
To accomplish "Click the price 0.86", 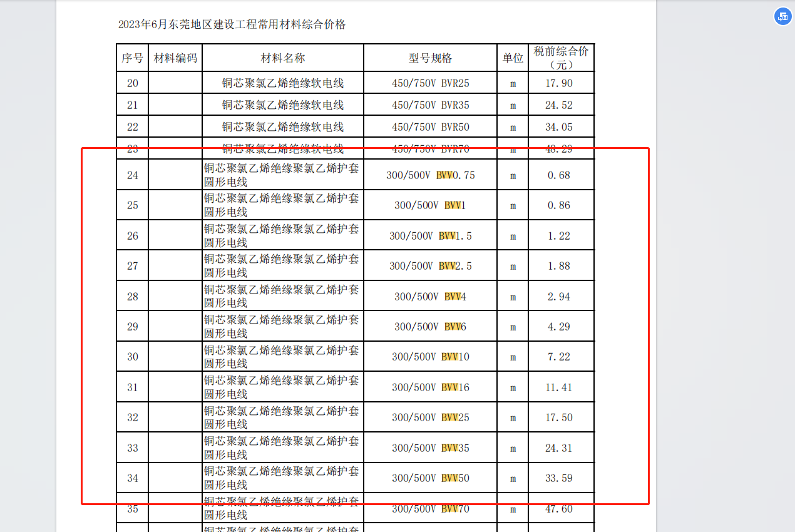I will (x=559, y=205).
